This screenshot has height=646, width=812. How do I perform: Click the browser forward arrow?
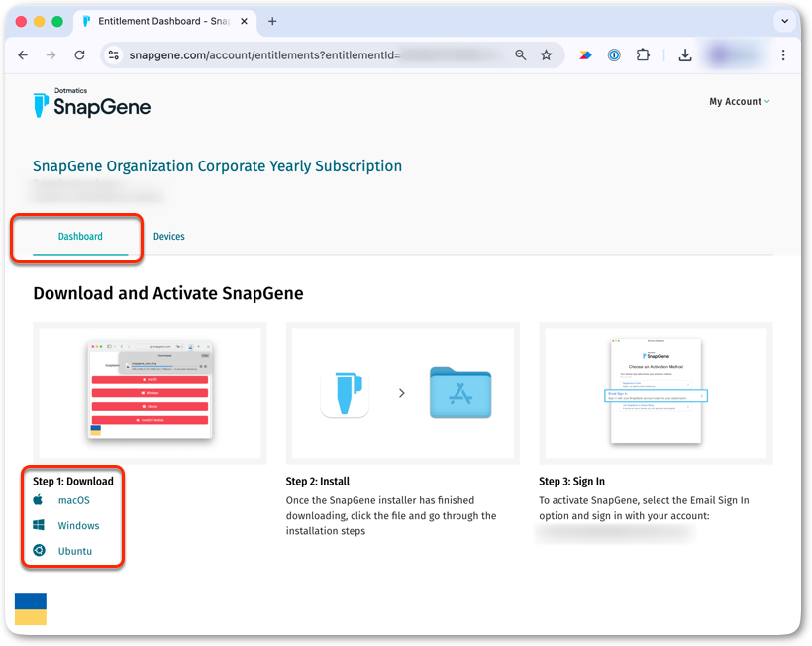coord(51,54)
